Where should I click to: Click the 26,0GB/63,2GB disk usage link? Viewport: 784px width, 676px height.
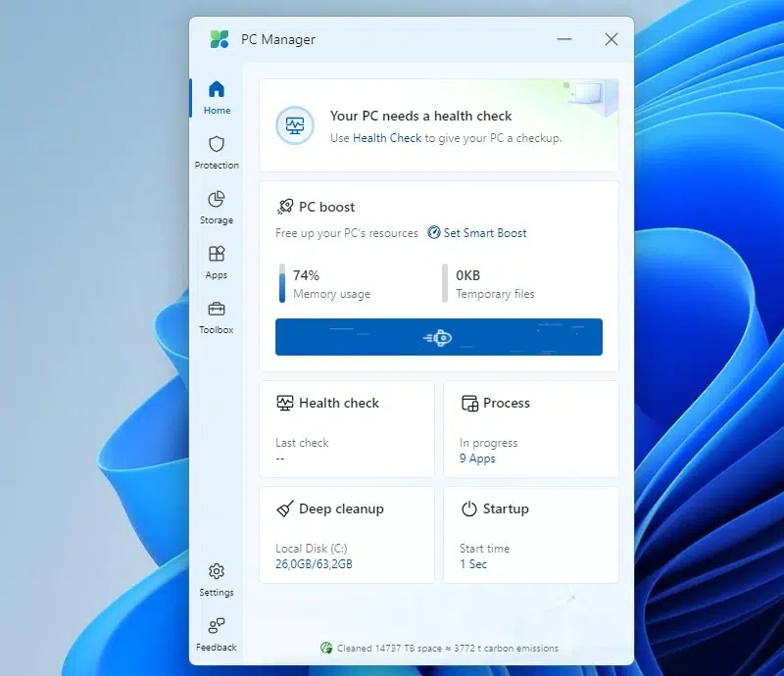tap(314, 564)
